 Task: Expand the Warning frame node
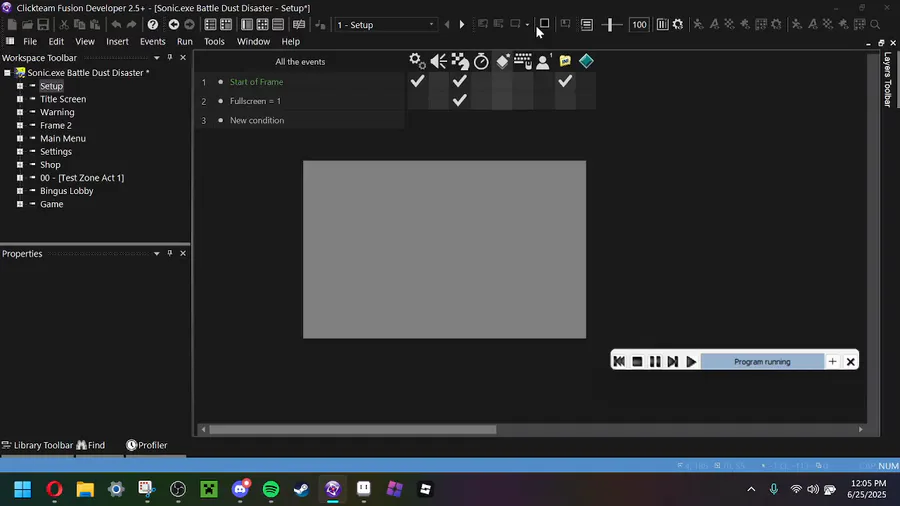click(20, 112)
